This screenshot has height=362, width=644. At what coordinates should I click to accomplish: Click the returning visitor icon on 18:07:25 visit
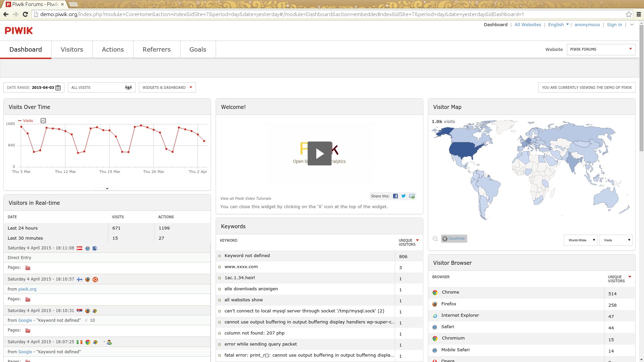tap(109, 342)
